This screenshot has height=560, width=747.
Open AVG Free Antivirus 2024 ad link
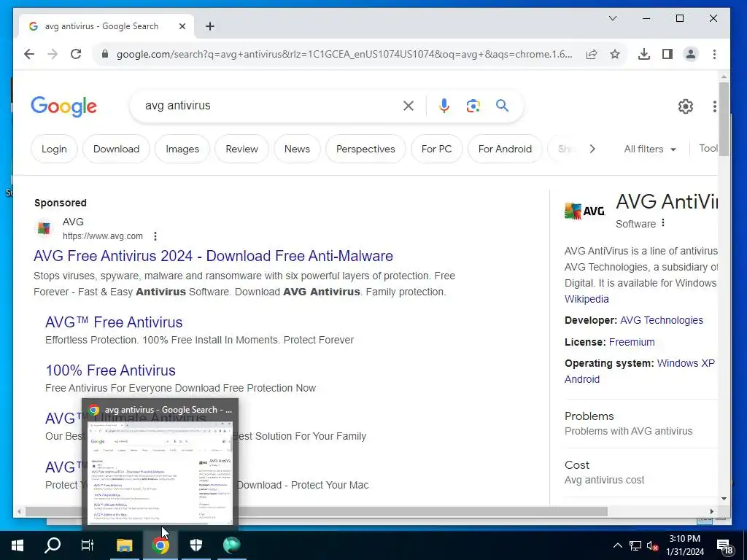(213, 256)
